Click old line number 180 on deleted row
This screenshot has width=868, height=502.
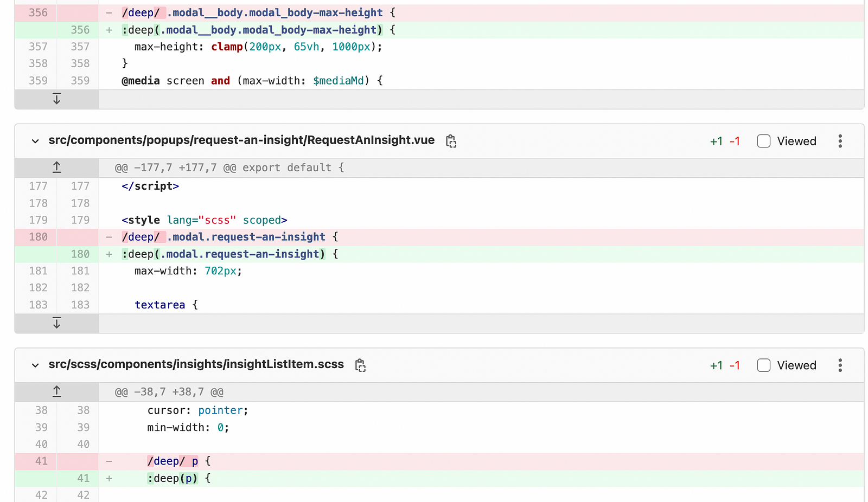[38, 237]
